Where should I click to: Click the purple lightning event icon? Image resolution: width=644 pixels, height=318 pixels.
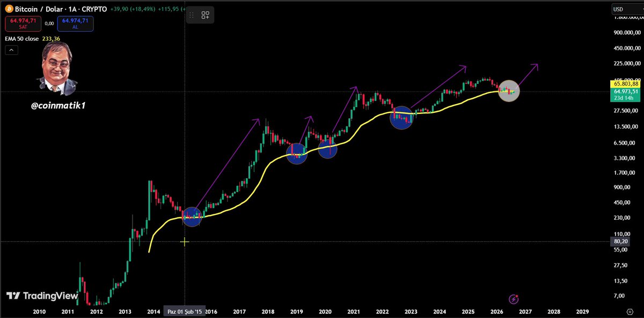pos(514,299)
